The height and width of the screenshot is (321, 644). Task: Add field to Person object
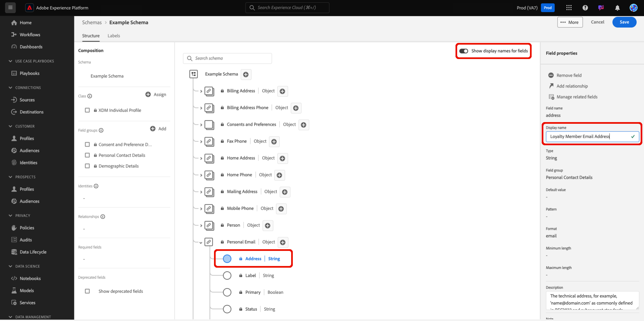pos(268,225)
